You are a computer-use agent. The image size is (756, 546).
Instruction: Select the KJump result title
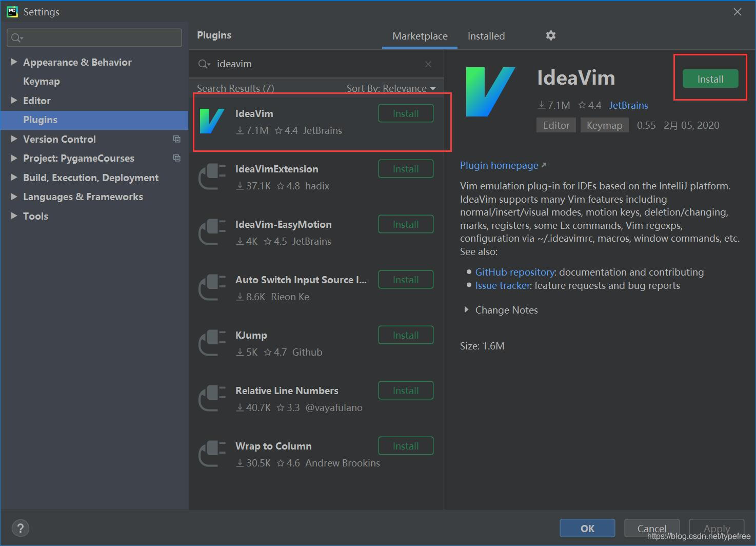pyautogui.click(x=251, y=335)
